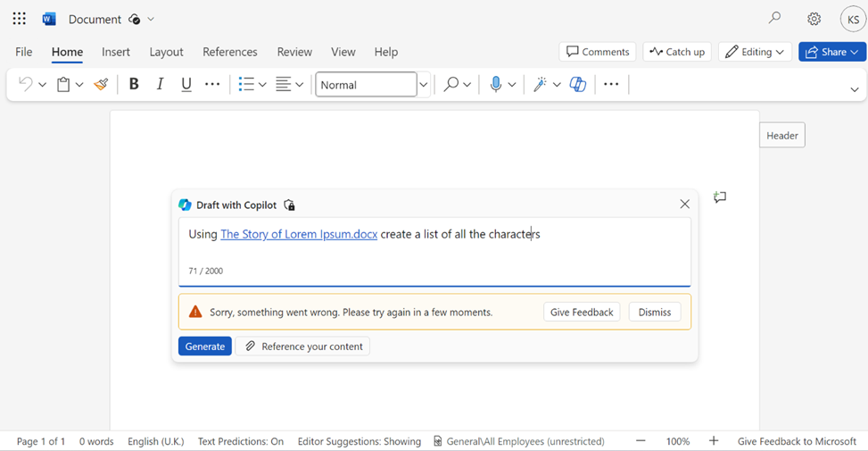The width and height of the screenshot is (868, 451).
Task: Change the English (U.K.) proofing language
Action: click(x=155, y=441)
